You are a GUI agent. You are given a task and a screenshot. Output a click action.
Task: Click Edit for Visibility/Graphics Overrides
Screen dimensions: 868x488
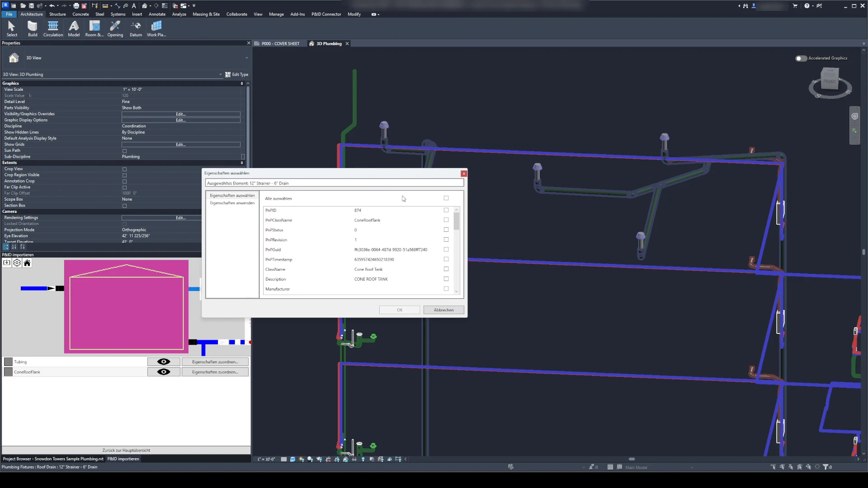pos(181,114)
